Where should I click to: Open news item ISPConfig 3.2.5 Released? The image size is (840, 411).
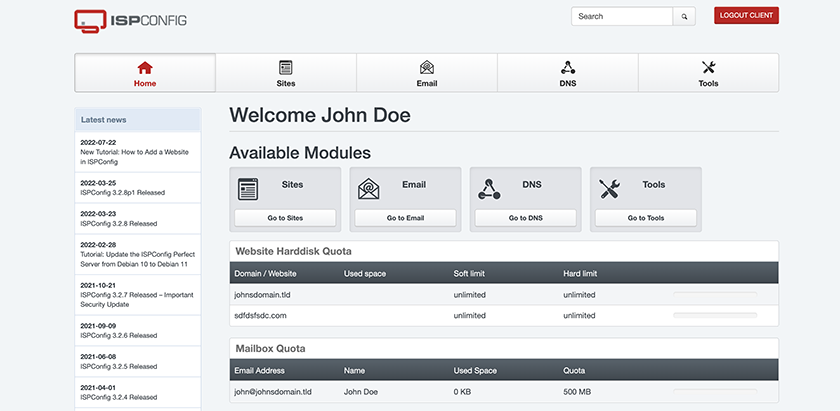pos(119,367)
